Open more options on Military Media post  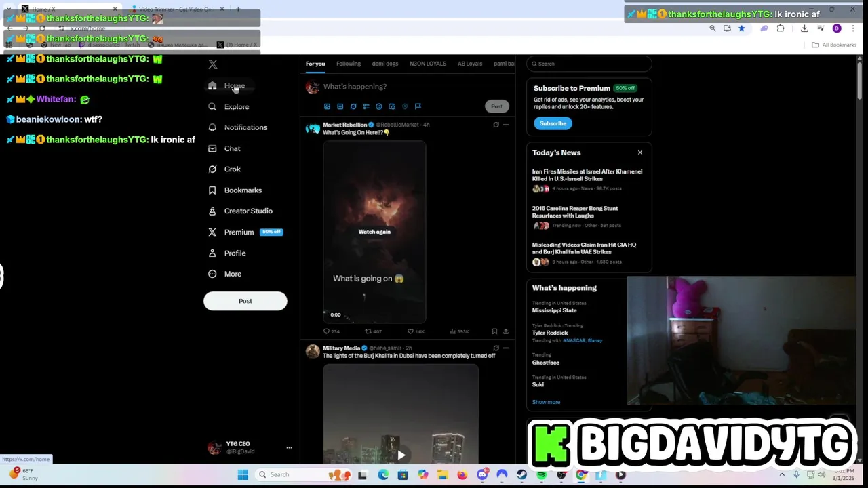point(506,348)
